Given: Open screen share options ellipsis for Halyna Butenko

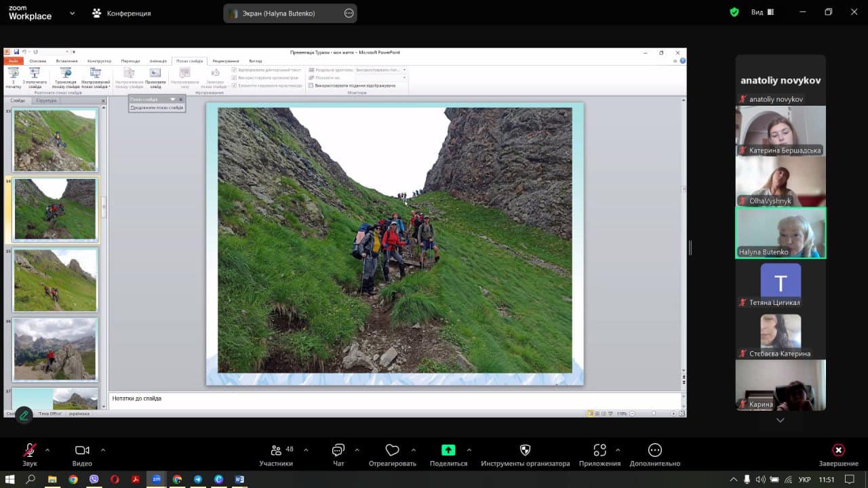Looking at the screenshot, I should [x=349, y=13].
